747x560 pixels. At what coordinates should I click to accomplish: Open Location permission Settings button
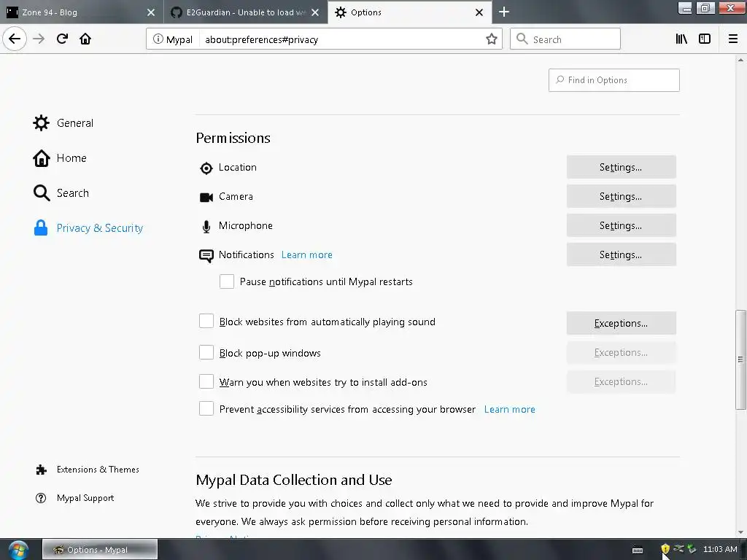(x=621, y=167)
